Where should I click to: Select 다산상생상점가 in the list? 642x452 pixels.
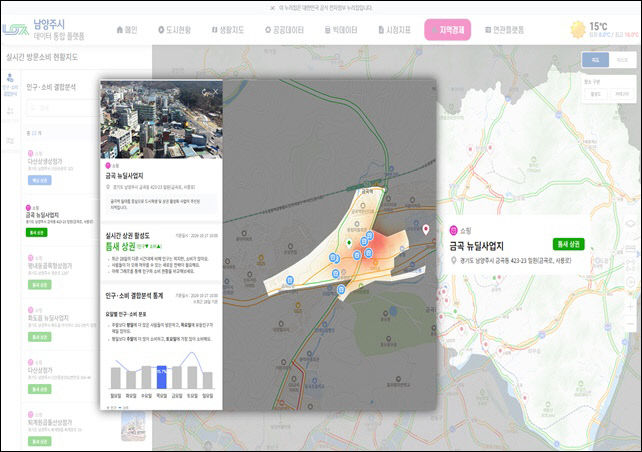[45, 161]
